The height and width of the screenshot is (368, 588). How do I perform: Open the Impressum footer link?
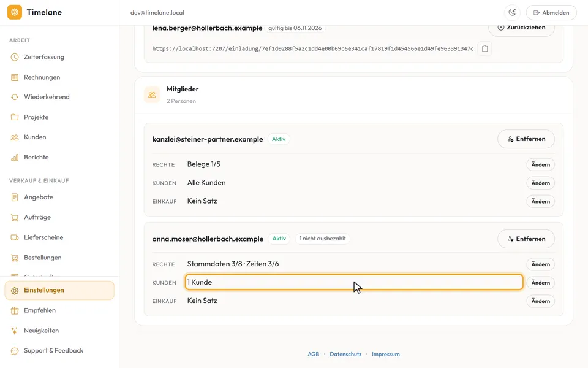[x=385, y=354]
